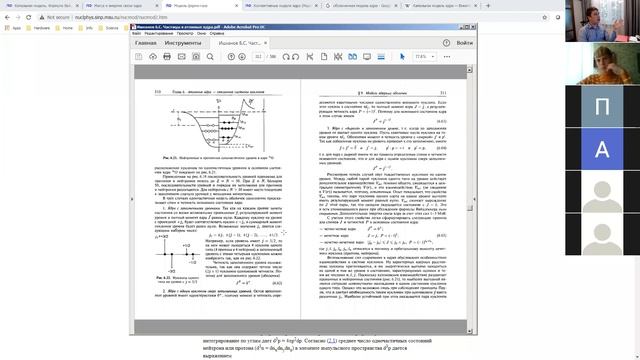Switch to the Google search browser tab
Image resolution: width=640 pixels, height=360 pixels.
point(360,6)
